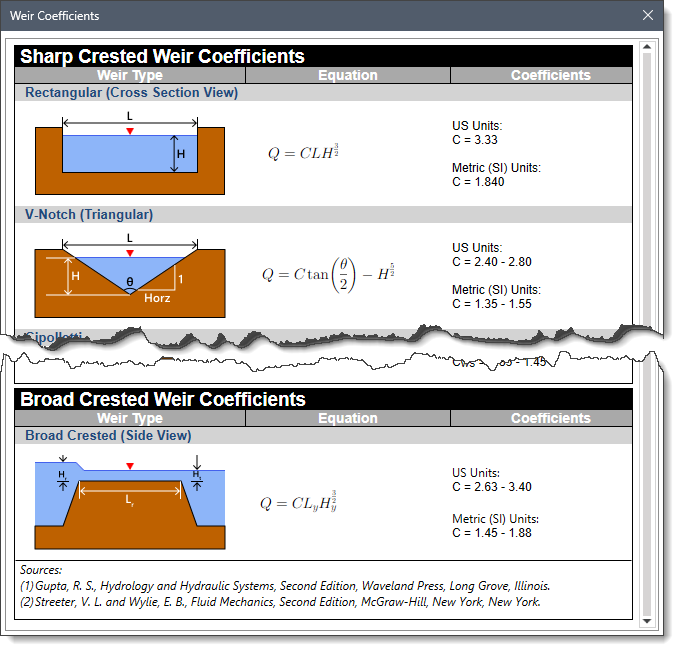Image resolution: width=679 pixels, height=651 pixels.
Task: Click the 'C = 2.40 - 2.80' value
Action: (x=491, y=262)
